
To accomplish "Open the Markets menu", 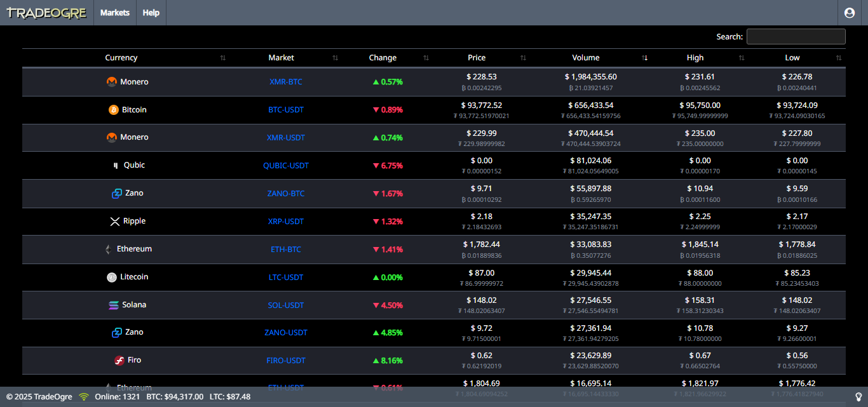I will pyautogui.click(x=115, y=13).
